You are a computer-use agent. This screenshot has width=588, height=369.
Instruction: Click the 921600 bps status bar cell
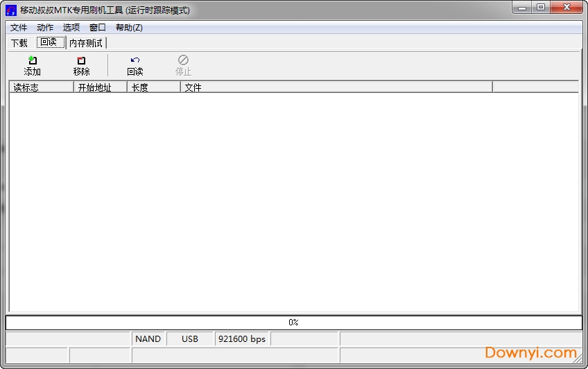click(x=242, y=339)
